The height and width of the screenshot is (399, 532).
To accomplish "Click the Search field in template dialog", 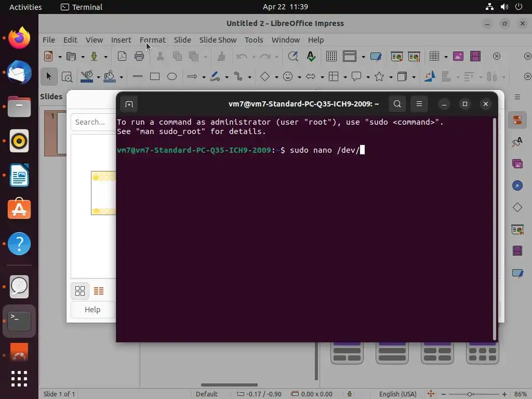I will point(94,122).
